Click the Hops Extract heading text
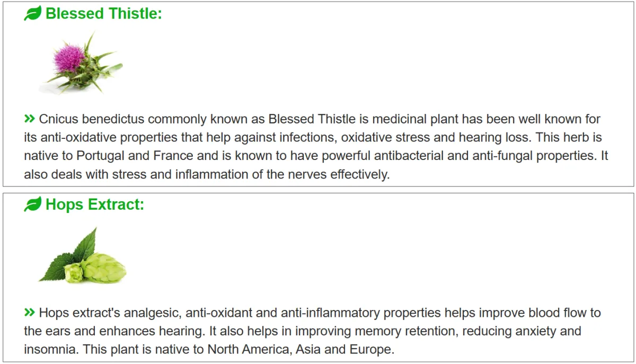 [x=95, y=205]
